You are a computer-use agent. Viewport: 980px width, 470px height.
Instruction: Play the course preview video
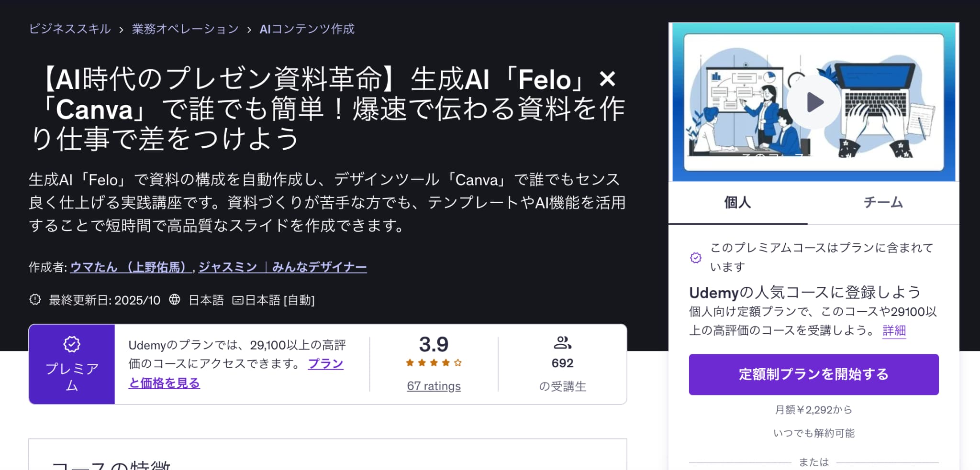(813, 102)
